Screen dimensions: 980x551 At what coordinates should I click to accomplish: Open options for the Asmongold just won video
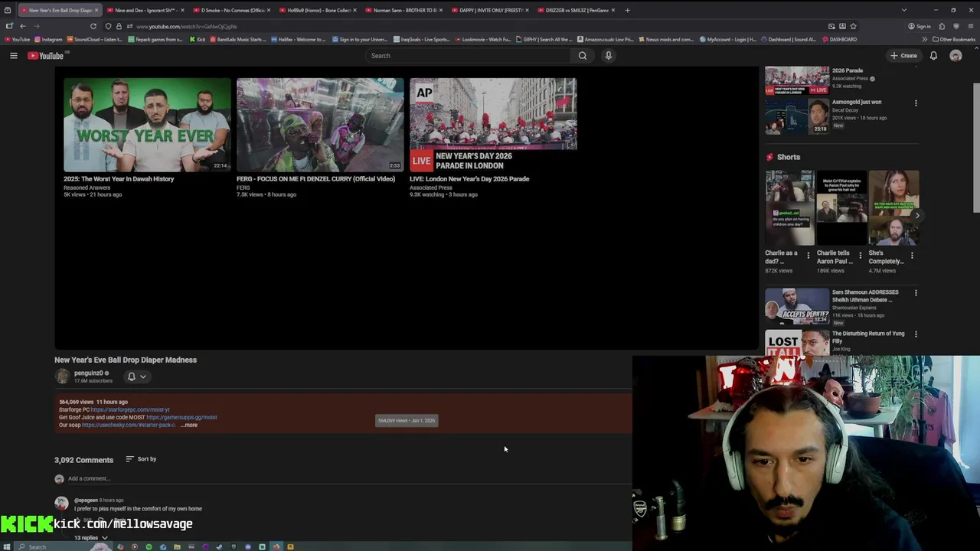click(916, 103)
